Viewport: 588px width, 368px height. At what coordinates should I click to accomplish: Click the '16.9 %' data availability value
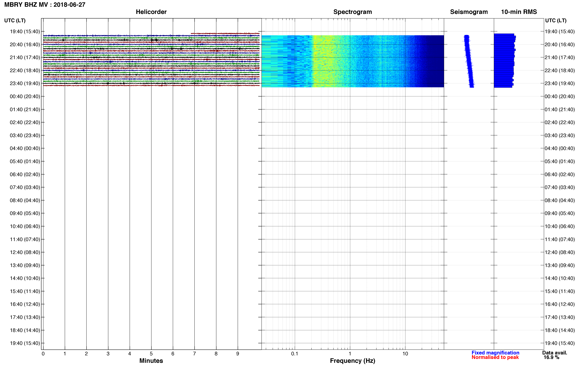pyautogui.click(x=552, y=357)
